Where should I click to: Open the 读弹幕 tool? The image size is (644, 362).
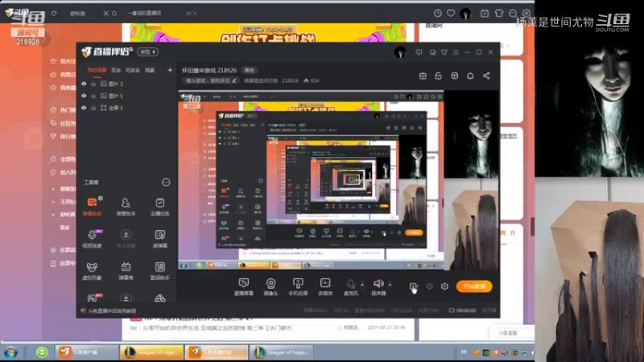coord(159,238)
